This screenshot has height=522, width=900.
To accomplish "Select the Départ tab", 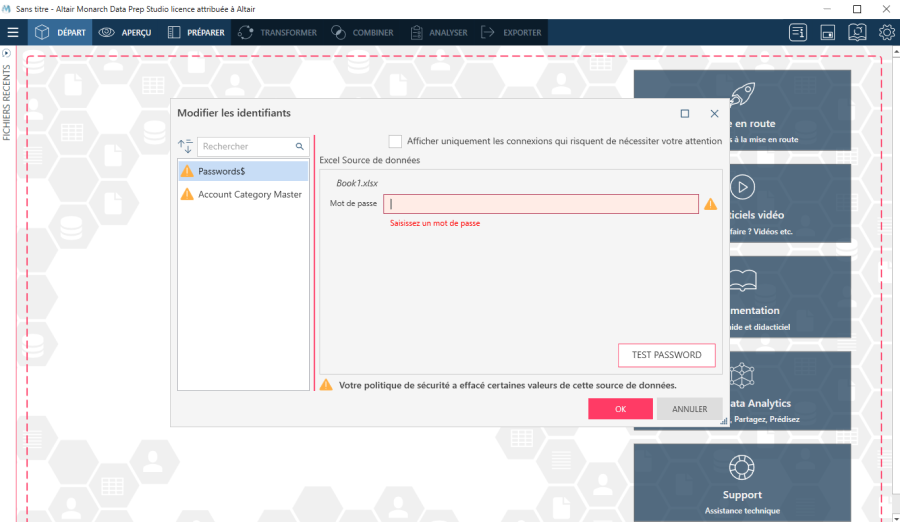I will 60,32.
